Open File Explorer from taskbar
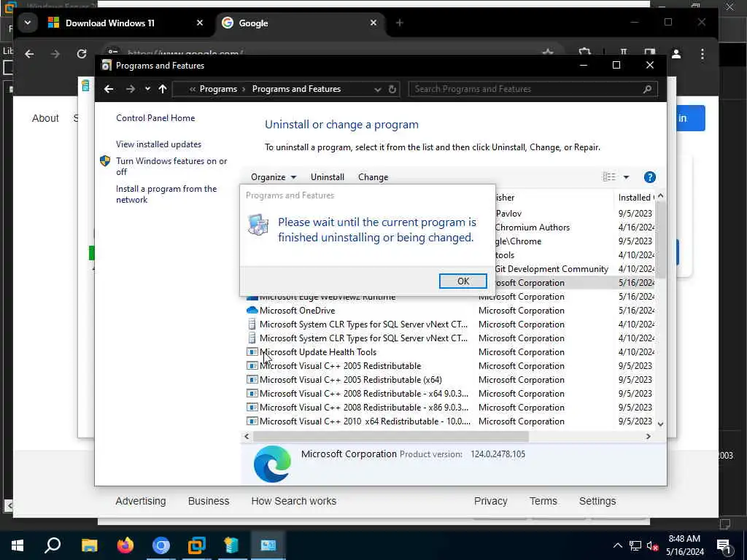This screenshot has height=560, width=747. (89, 545)
